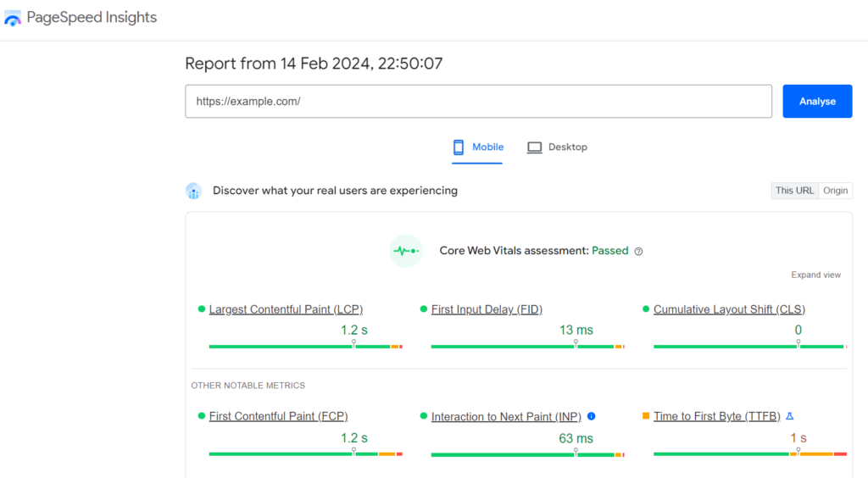Click the LCP distribution bar
Image resolution: width=868 pixels, height=478 pixels.
pos(305,347)
